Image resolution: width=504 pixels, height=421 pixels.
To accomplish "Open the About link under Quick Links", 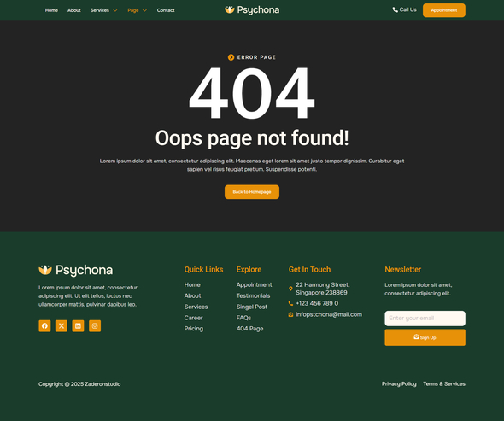I will (x=192, y=295).
